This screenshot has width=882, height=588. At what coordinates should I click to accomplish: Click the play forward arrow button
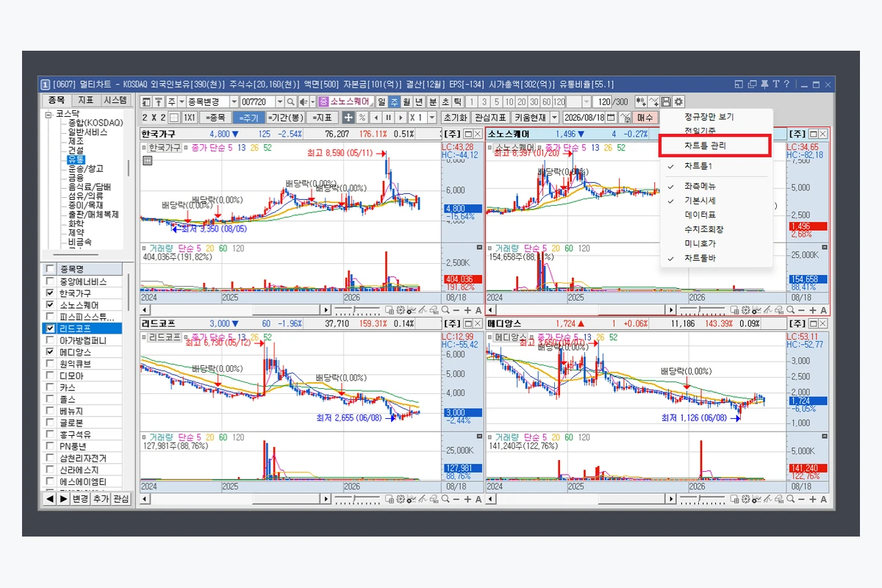coord(401,118)
